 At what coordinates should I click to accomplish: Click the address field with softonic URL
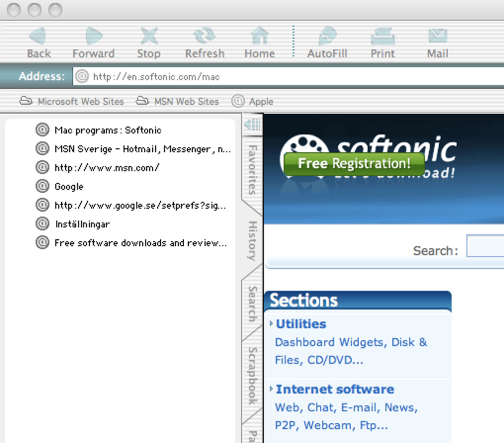click(x=289, y=77)
